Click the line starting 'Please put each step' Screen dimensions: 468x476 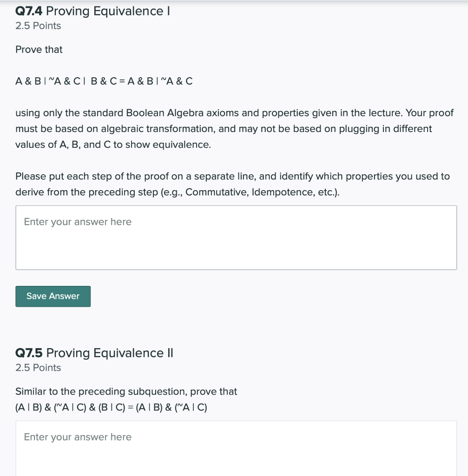pos(232,176)
